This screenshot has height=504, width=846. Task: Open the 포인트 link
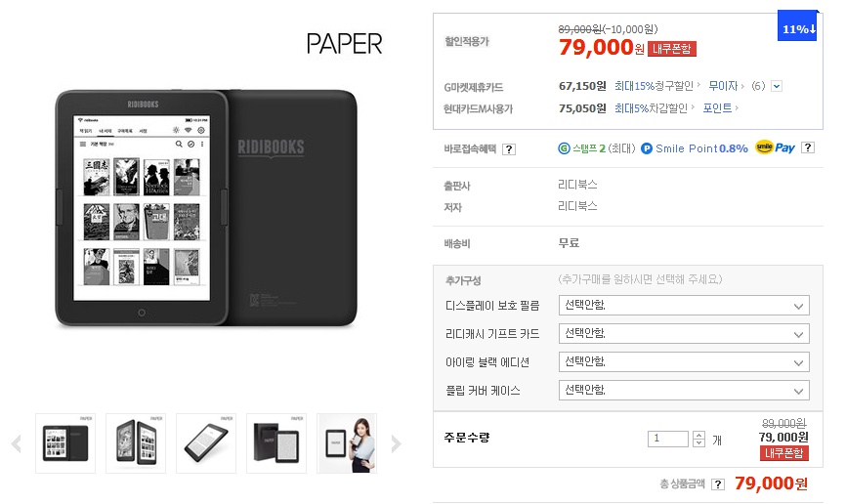(x=717, y=107)
